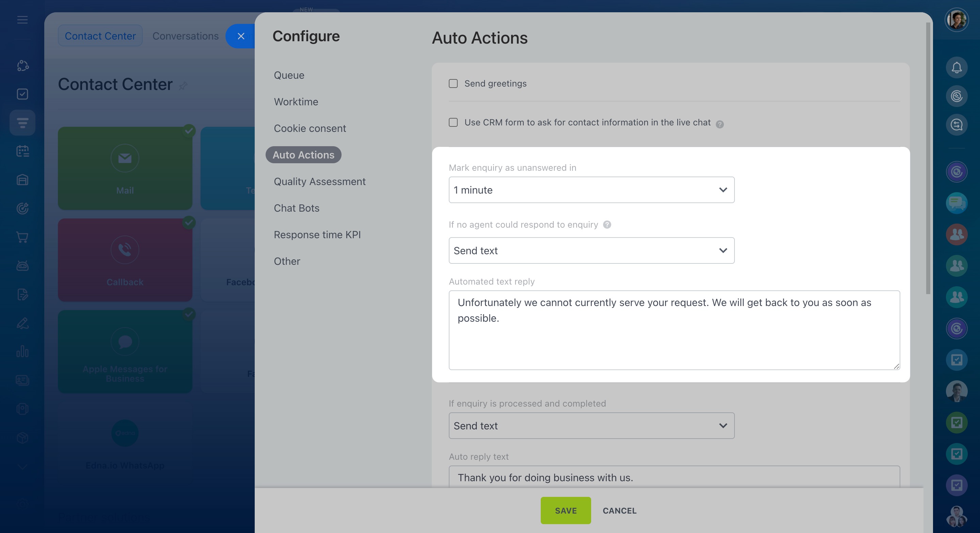Screen dimensions: 980x533
Task: Click the slider panel vertical scrollbar
Action: pos(928,158)
